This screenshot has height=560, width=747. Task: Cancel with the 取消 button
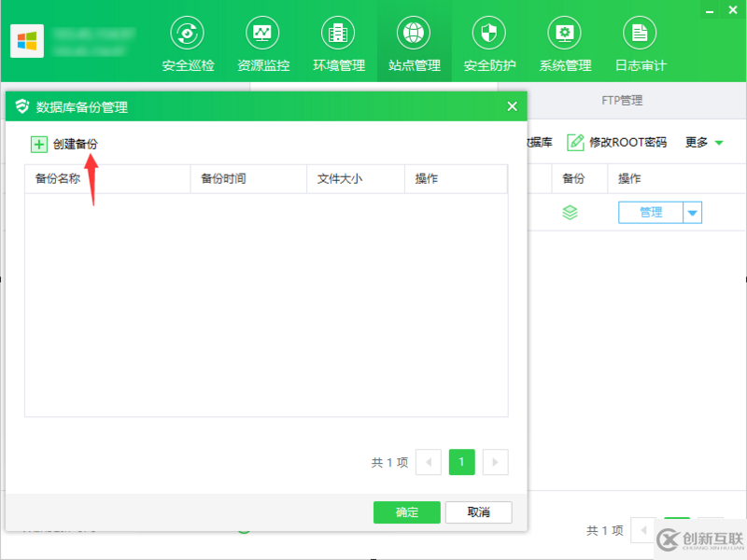(x=479, y=512)
